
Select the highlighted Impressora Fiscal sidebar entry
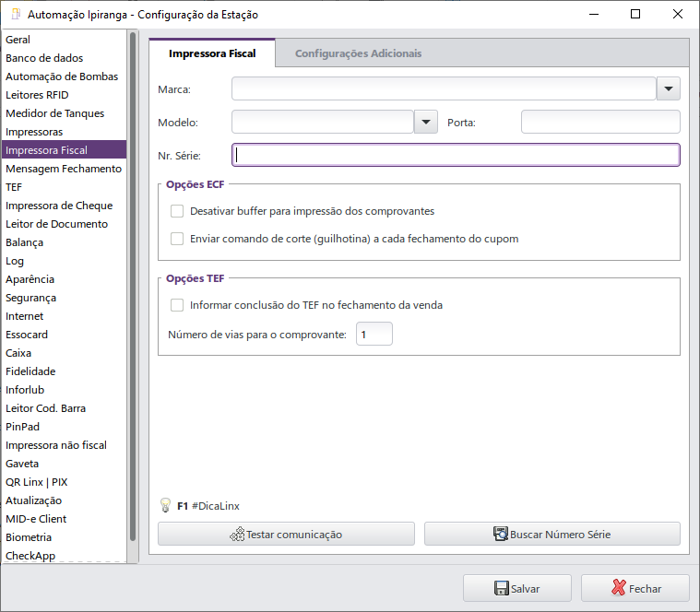pyautogui.click(x=64, y=150)
